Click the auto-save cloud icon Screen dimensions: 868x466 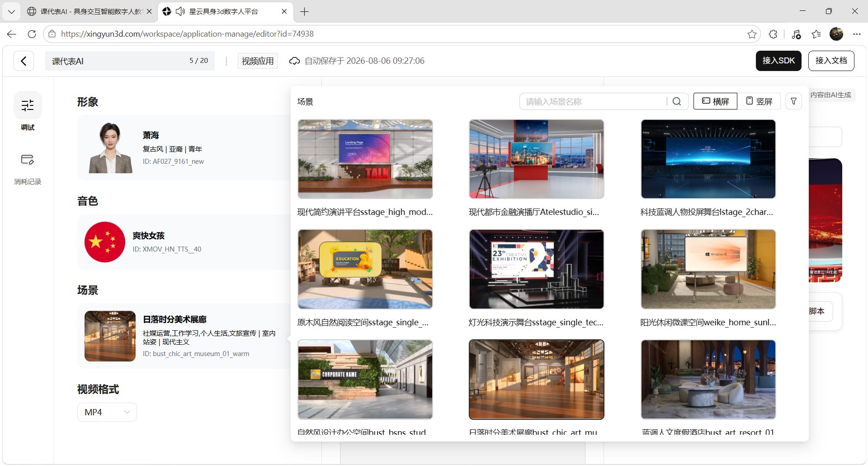(294, 61)
